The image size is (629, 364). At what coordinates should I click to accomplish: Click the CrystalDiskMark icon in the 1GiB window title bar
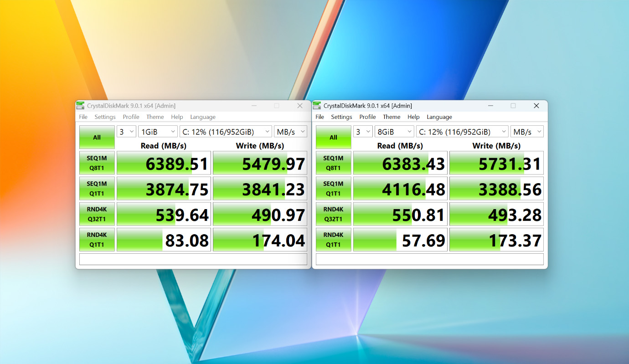[80, 106]
